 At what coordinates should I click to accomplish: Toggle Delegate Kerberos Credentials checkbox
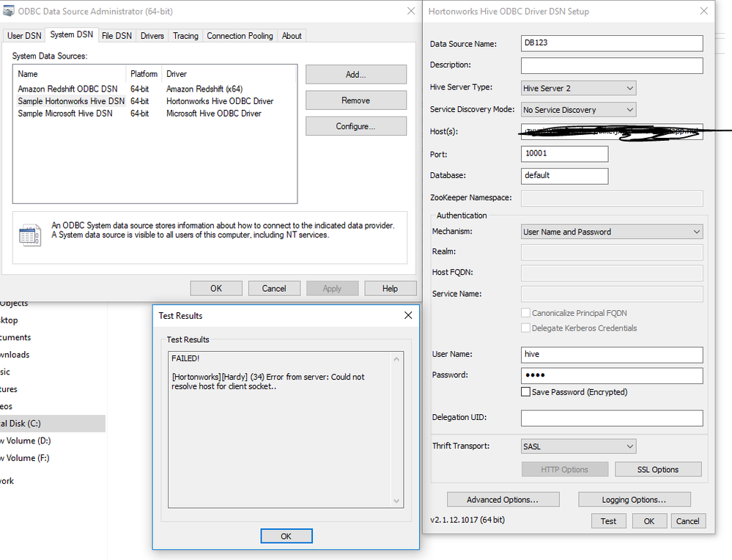tap(525, 328)
